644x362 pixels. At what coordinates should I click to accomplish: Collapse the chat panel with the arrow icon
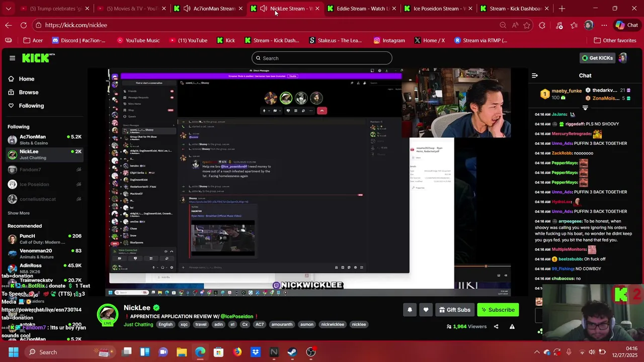[x=535, y=75]
